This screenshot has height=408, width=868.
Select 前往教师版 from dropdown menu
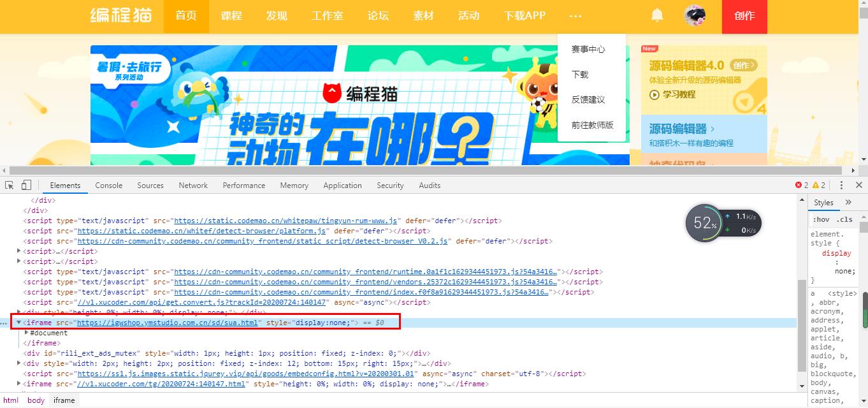593,125
